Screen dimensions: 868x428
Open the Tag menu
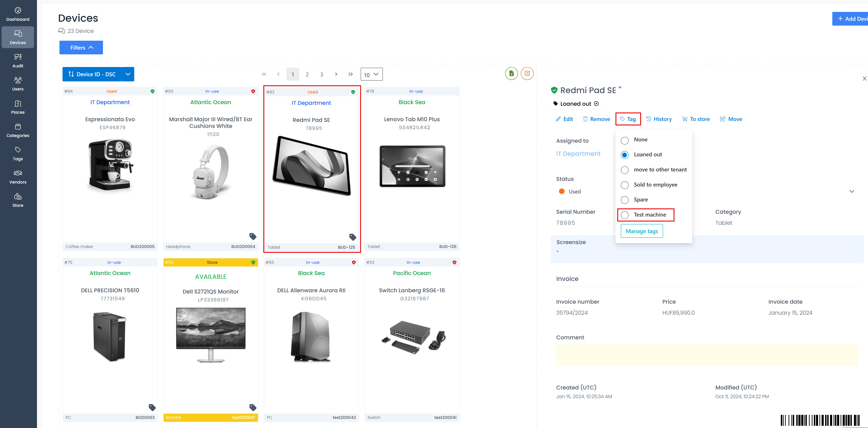coord(628,119)
